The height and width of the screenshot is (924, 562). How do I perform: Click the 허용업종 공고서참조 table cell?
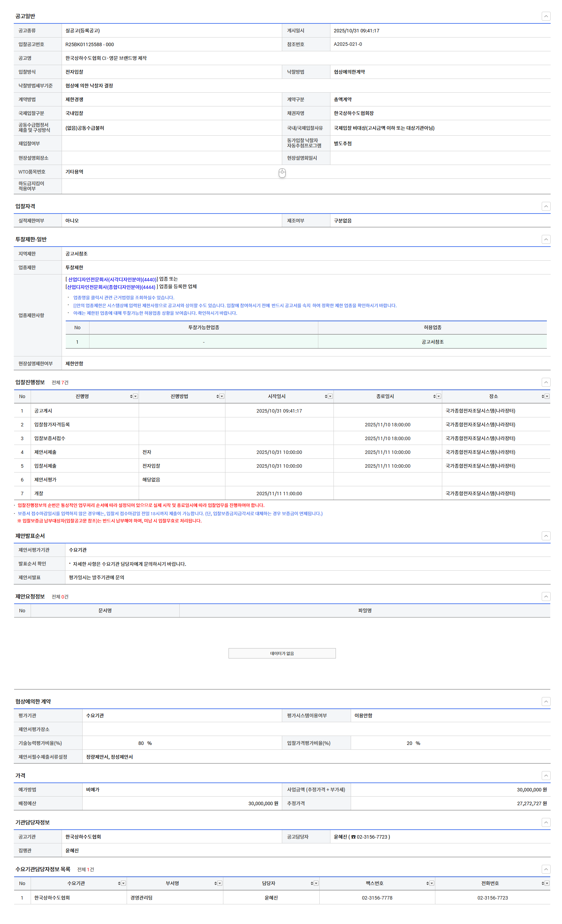(x=432, y=342)
